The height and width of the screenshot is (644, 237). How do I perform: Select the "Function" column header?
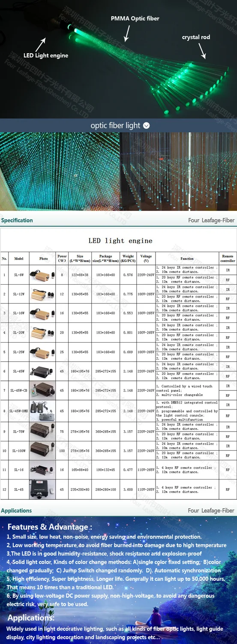tap(187, 258)
